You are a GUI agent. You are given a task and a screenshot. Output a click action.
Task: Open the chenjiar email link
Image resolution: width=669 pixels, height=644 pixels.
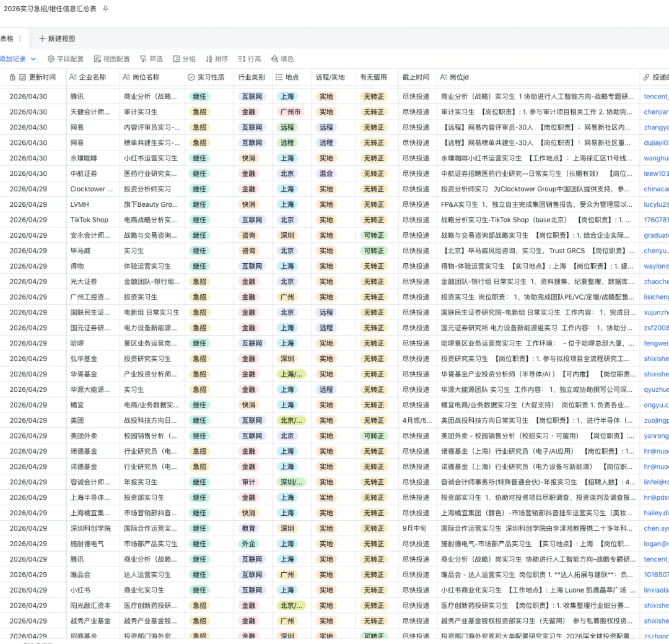click(656, 112)
